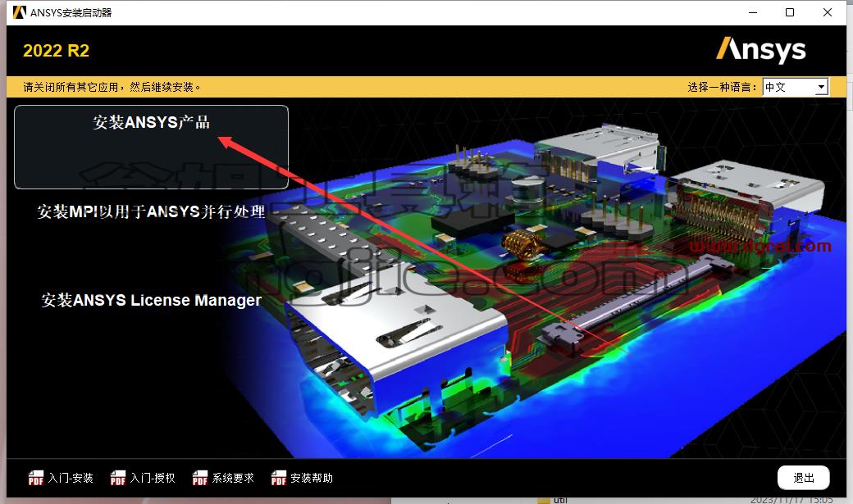The image size is (853, 504).
Task: Choose 安装MPI以用于ANSYS并行处理 option
Action: [151, 211]
